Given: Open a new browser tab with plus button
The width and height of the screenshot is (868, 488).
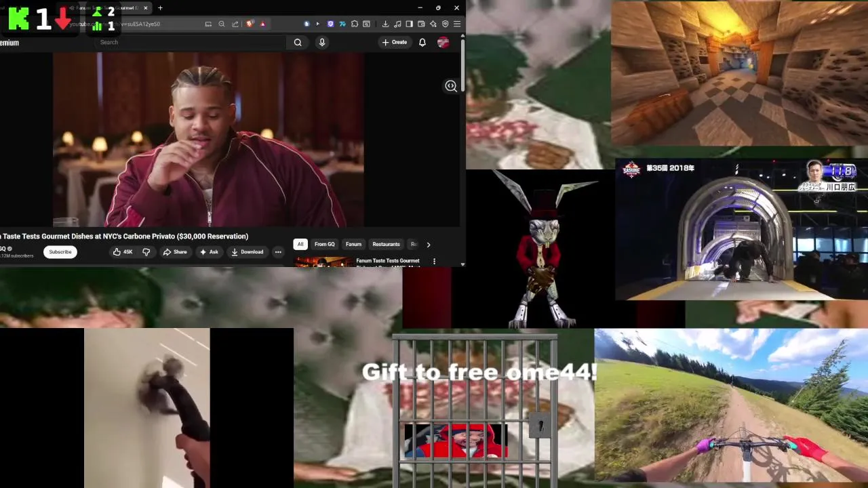Looking at the screenshot, I should point(160,8).
